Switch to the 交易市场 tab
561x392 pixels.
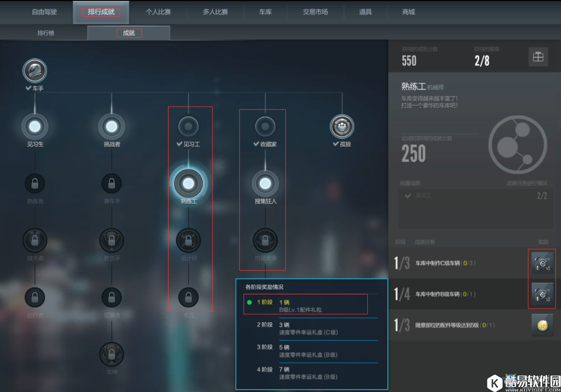pos(315,12)
